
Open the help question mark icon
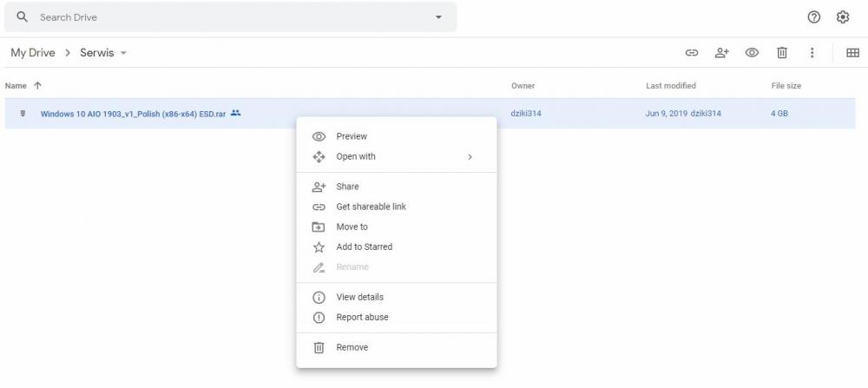814,17
